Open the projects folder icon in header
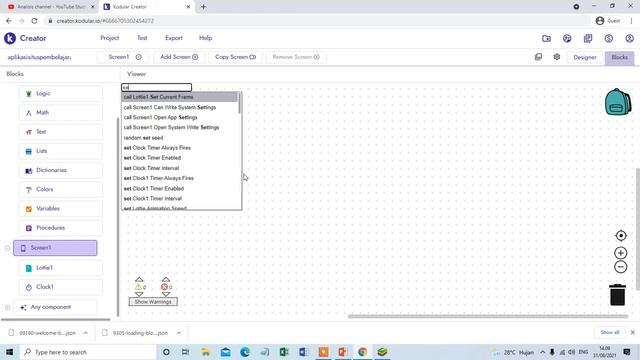The height and width of the screenshot is (360, 640). point(546,38)
